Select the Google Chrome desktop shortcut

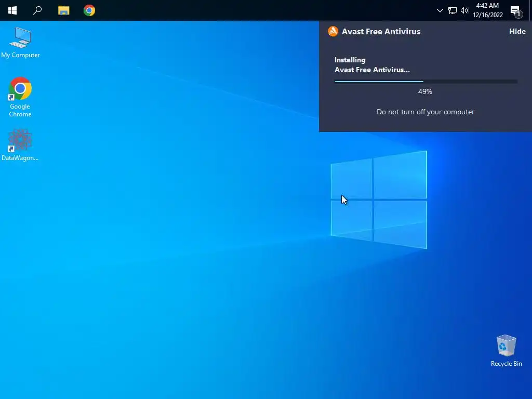coord(20,97)
